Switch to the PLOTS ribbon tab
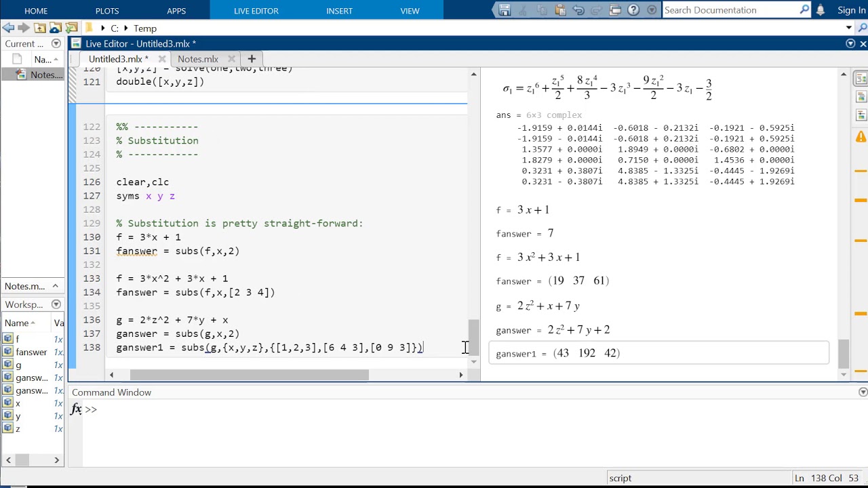This screenshot has width=868, height=488. 107,11
